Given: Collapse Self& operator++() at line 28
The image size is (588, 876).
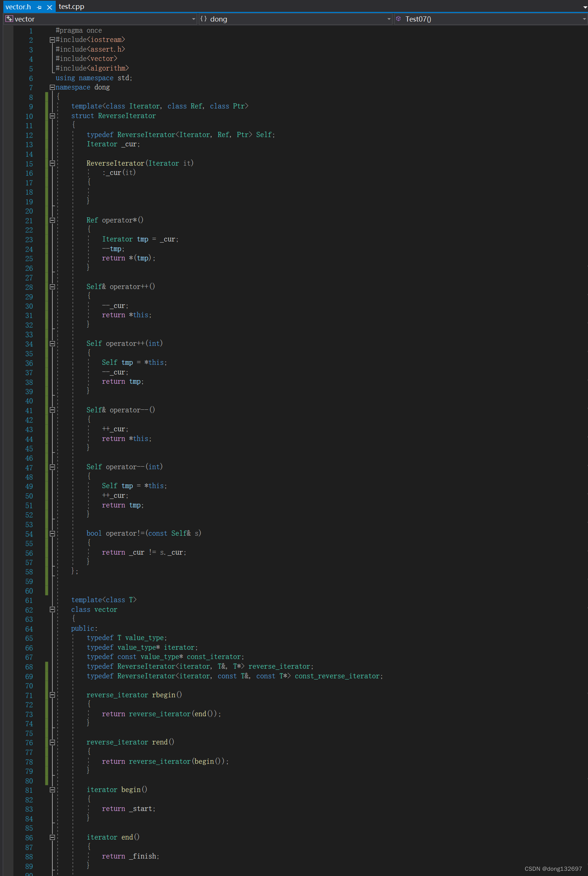Looking at the screenshot, I should (52, 287).
